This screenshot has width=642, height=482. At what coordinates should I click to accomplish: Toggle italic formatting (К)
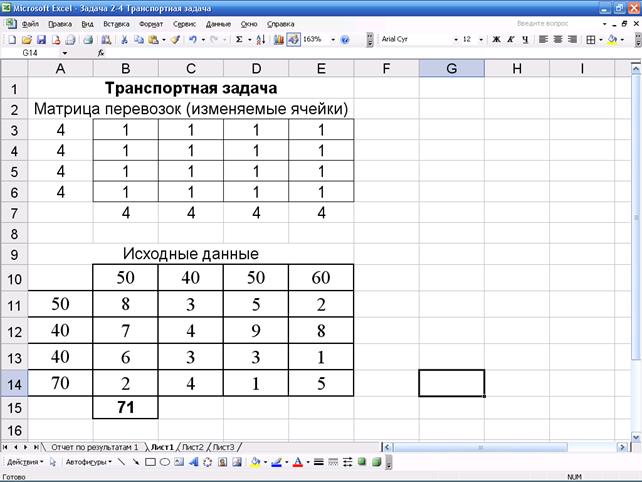tap(511, 39)
